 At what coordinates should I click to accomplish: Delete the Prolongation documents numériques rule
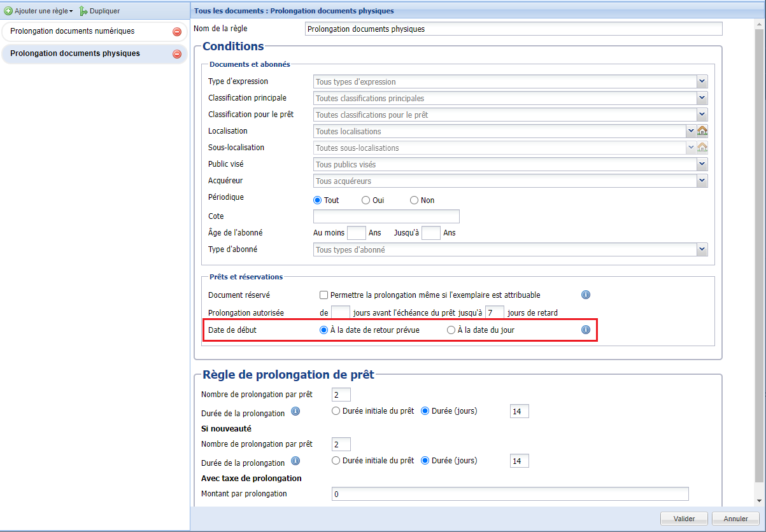click(177, 32)
